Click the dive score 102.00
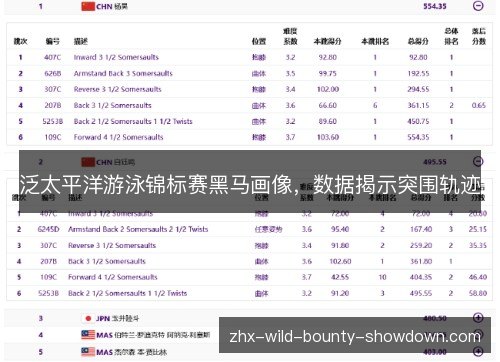 328,89
